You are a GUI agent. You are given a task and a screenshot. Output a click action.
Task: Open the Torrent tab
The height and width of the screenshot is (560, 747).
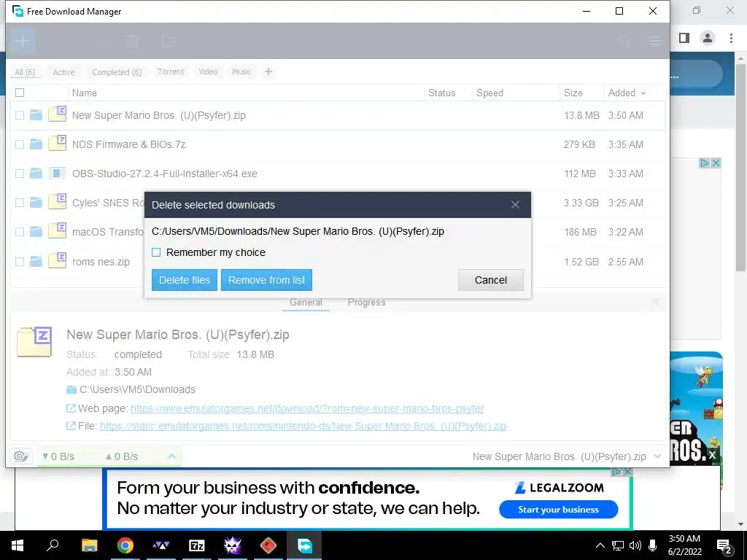tap(171, 71)
